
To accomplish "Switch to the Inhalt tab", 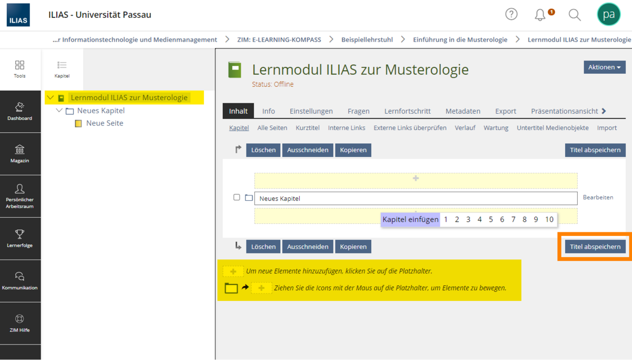I will (239, 111).
